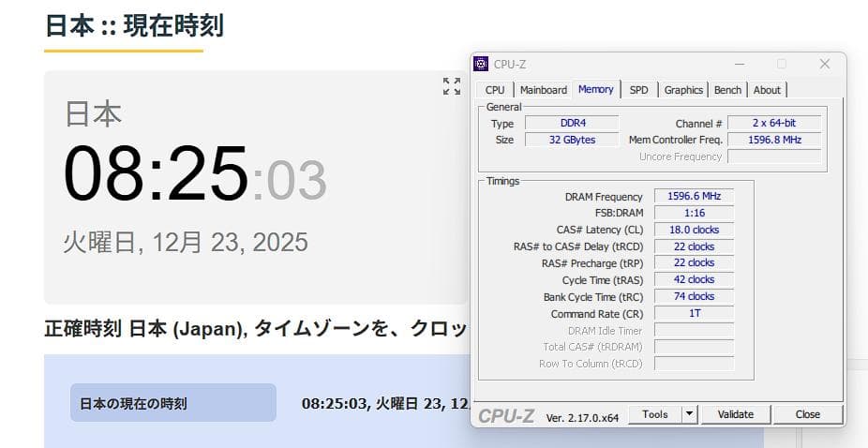Click the Command Rate value 1T
This screenshot has height=448, width=868.
pyautogui.click(x=695, y=313)
